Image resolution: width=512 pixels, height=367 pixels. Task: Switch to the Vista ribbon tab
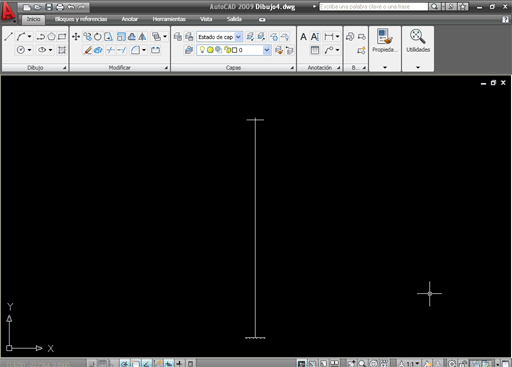point(206,19)
